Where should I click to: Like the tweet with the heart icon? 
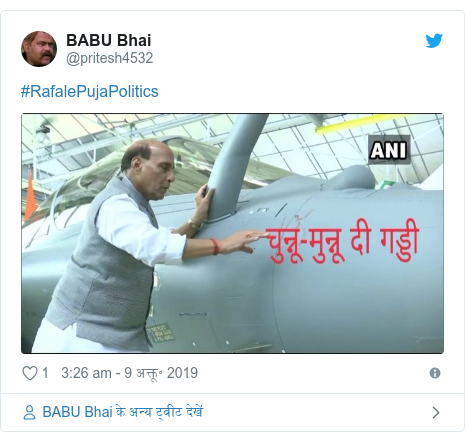[30, 373]
